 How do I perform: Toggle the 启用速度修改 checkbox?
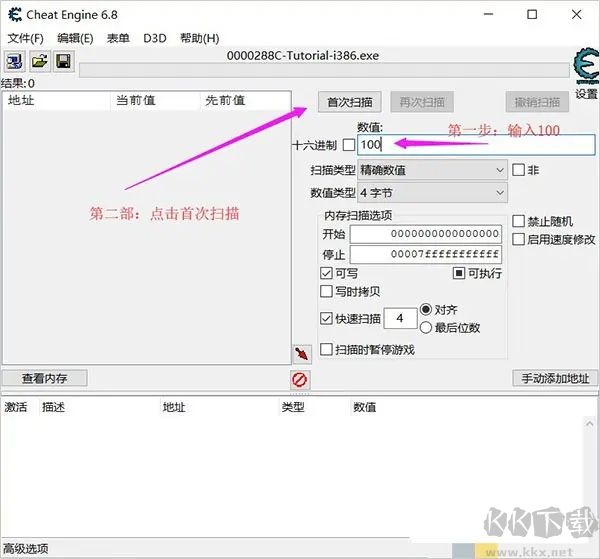[518, 239]
